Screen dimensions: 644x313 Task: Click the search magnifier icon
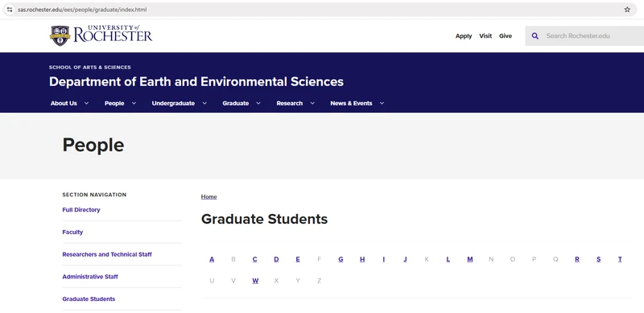click(x=535, y=35)
